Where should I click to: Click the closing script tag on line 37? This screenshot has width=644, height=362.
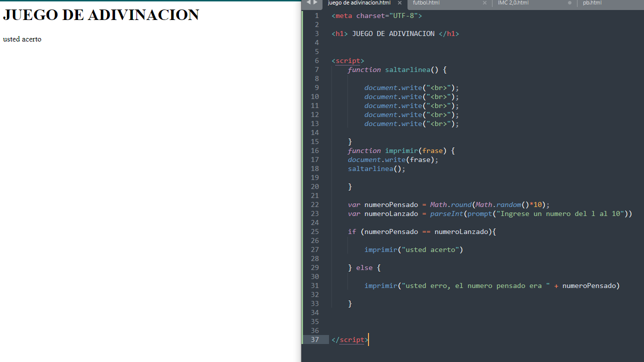350,339
